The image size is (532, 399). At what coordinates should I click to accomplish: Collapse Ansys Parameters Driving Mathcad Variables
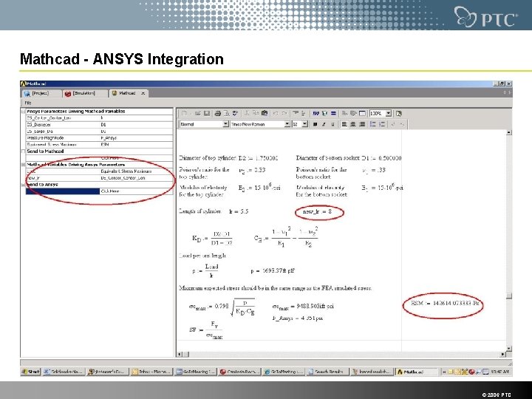click(x=24, y=112)
